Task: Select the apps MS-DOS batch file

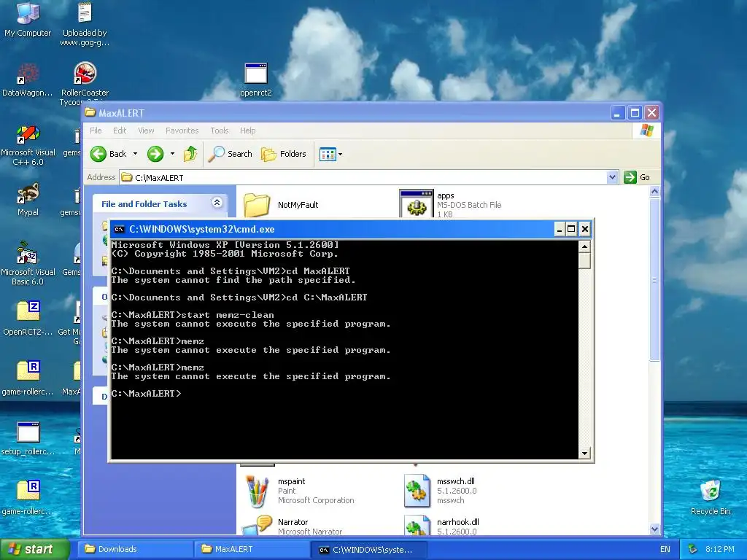Action: 450,204
